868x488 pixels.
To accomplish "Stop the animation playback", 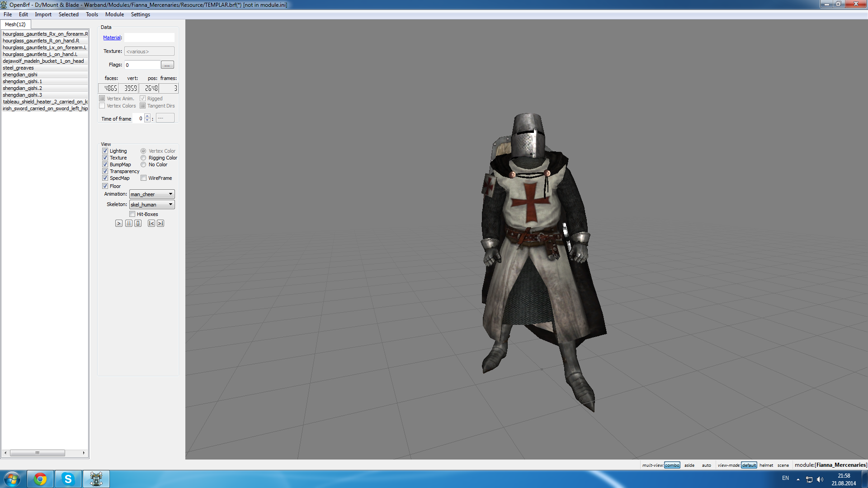I will (138, 223).
